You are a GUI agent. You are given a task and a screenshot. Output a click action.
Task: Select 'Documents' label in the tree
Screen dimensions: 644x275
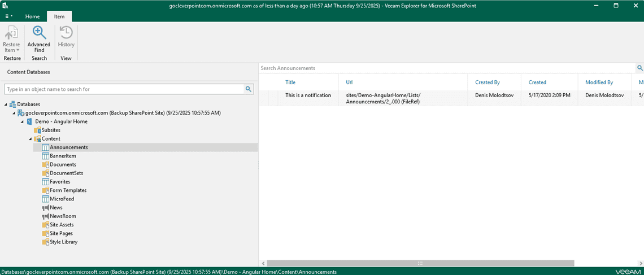63,164
